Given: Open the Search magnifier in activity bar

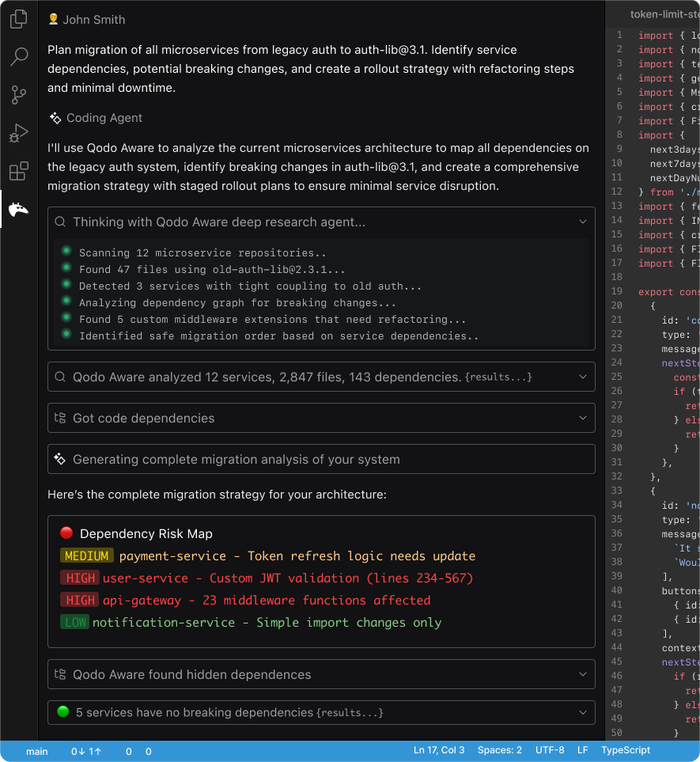Looking at the screenshot, I should coord(18,56).
